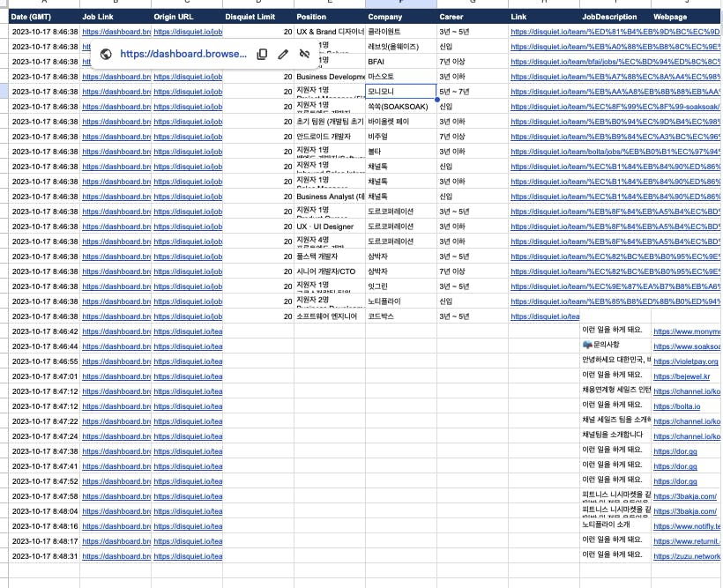This screenshot has width=723, height=588.
Task: Click the Business Analyst position cell
Action: click(x=330, y=197)
